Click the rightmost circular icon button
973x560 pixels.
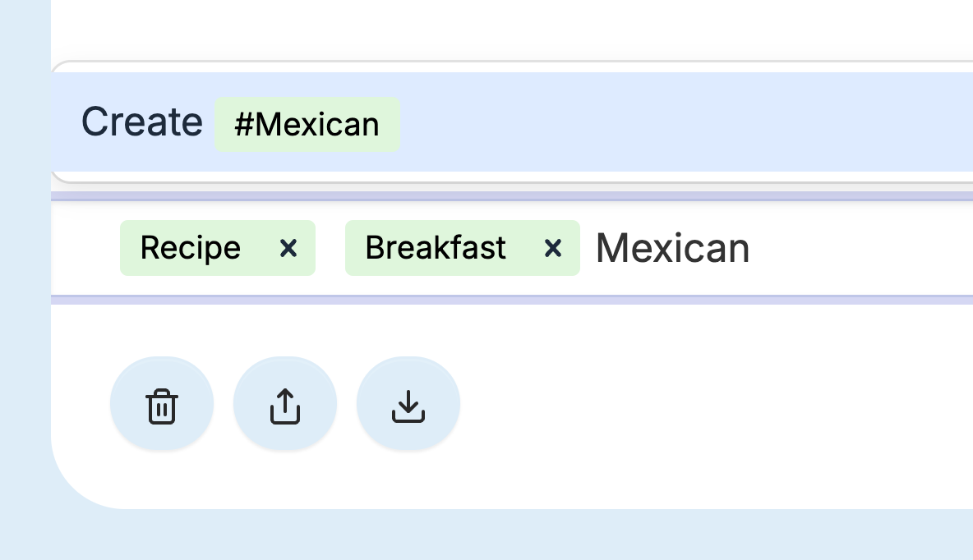(408, 403)
